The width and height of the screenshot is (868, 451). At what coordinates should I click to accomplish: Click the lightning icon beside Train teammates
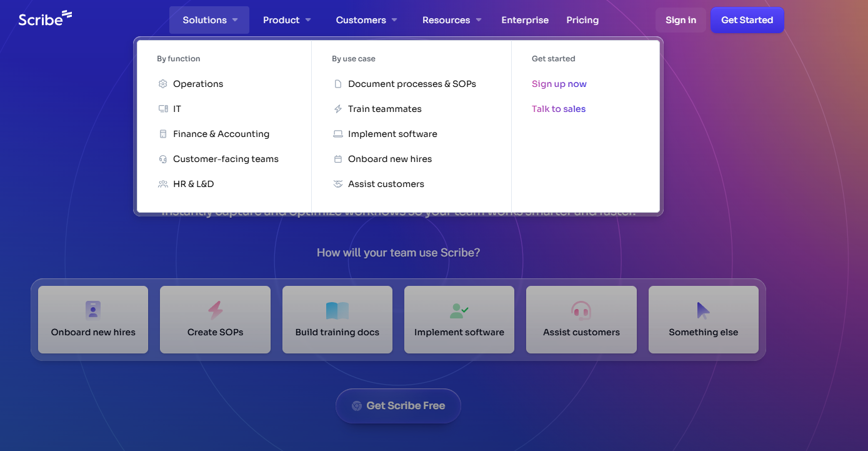338,109
